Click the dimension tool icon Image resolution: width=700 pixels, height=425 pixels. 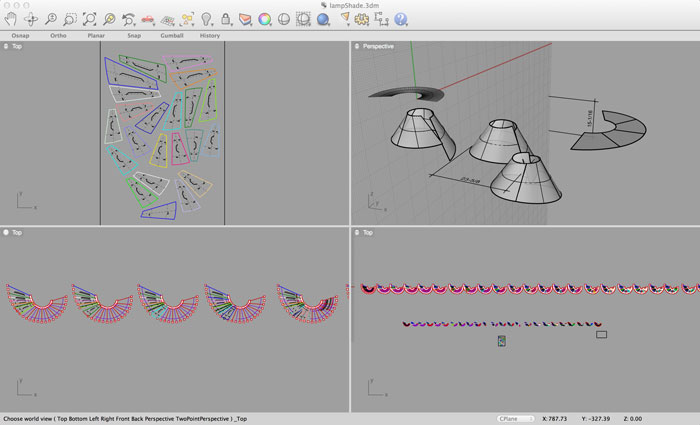(381, 19)
